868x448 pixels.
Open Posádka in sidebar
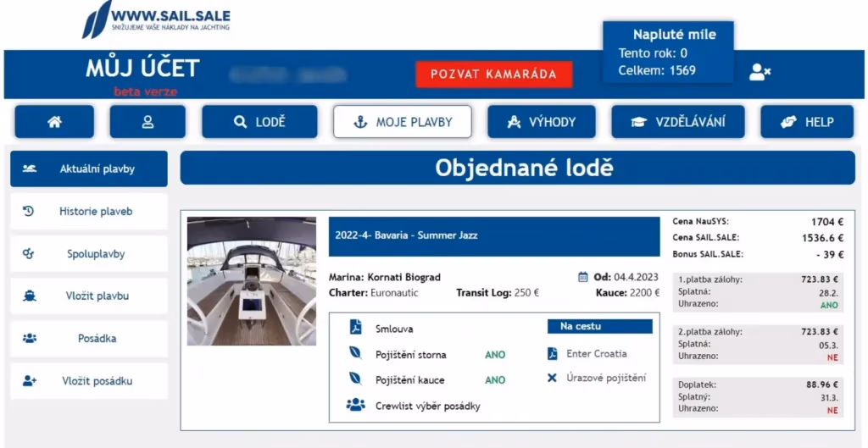click(88, 339)
